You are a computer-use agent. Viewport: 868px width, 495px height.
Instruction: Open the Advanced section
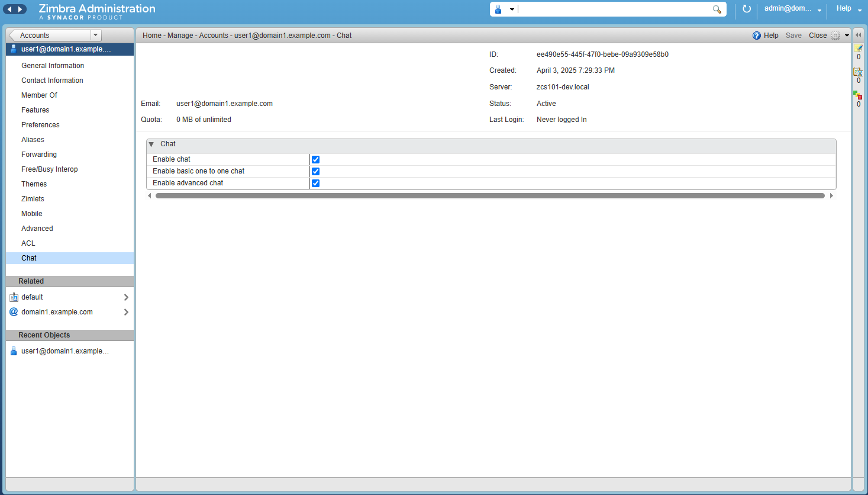pyautogui.click(x=37, y=229)
